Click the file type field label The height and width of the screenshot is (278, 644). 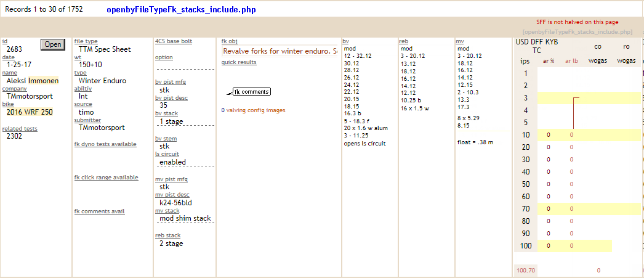coord(86,41)
